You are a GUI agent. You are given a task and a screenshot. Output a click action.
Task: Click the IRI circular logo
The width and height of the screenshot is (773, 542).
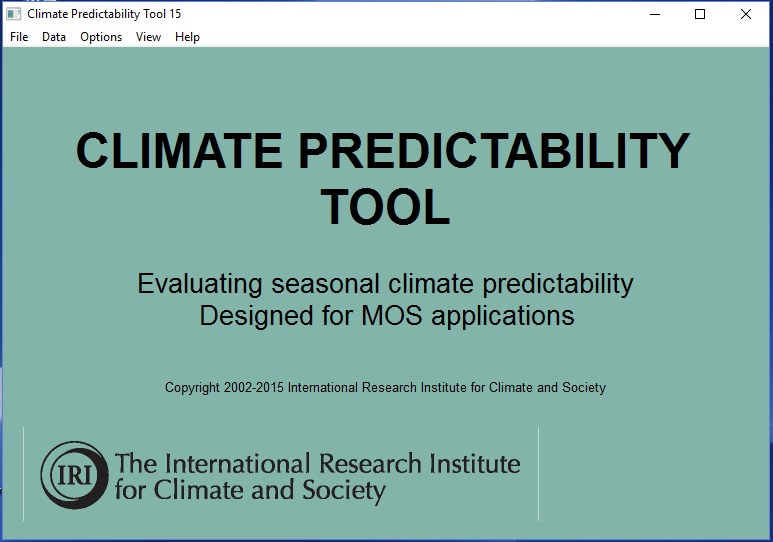coord(74,475)
